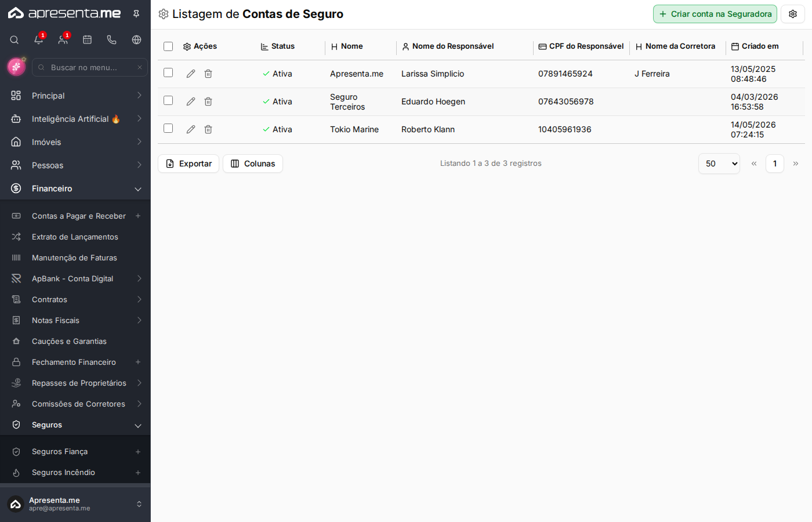
Task: Edit the Tokio Marine account row
Action: (191, 129)
